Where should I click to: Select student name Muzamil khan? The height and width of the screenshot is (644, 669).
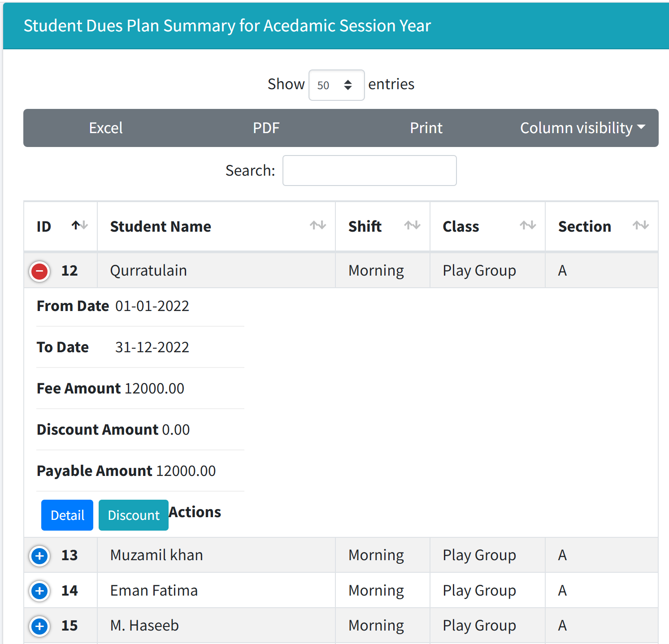(156, 555)
